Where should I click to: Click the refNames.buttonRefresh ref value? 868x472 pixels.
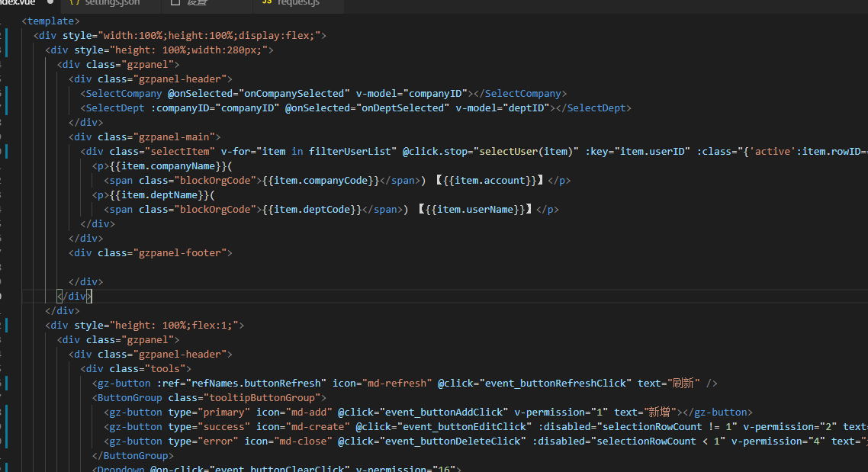tap(256, 383)
